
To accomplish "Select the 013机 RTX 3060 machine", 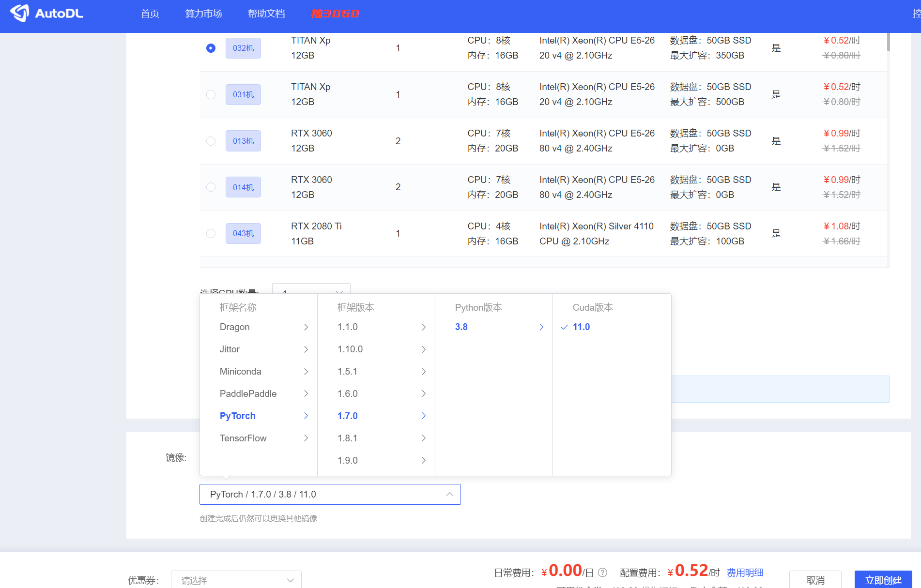I will coord(211,141).
